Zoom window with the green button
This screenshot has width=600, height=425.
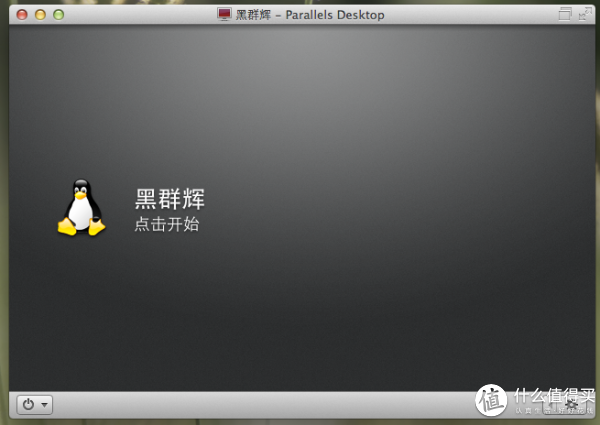[x=59, y=15]
